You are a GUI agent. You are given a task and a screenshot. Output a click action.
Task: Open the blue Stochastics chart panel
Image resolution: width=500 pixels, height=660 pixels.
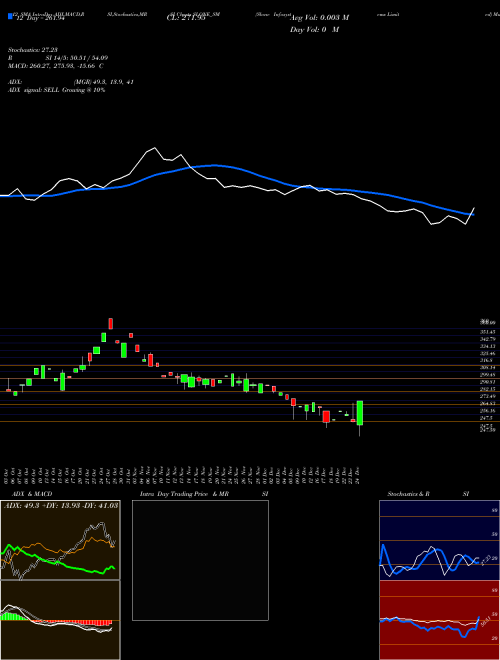(x=439, y=540)
